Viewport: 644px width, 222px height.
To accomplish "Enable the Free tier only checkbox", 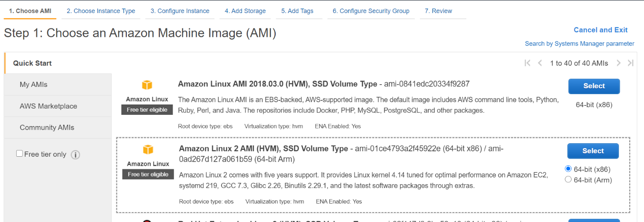I will [x=19, y=154].
